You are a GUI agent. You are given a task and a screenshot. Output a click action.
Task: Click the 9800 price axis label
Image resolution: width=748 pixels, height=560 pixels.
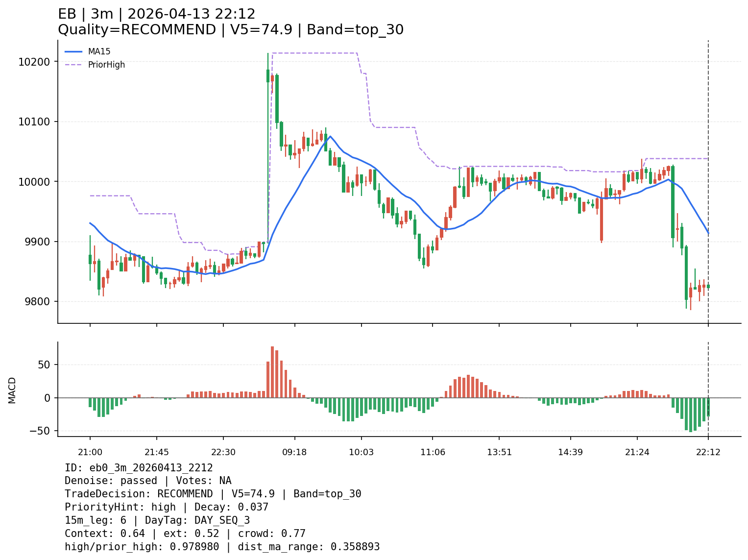click(37, 302)
